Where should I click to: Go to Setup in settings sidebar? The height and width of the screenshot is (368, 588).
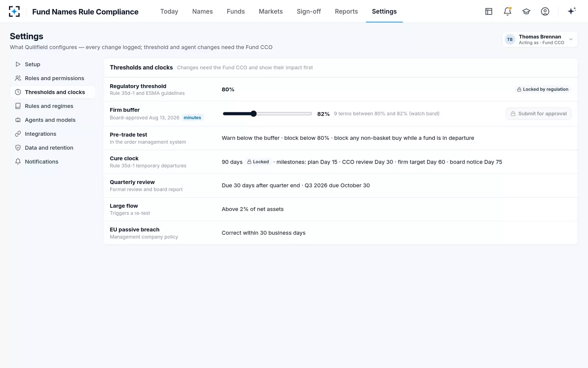52,64
